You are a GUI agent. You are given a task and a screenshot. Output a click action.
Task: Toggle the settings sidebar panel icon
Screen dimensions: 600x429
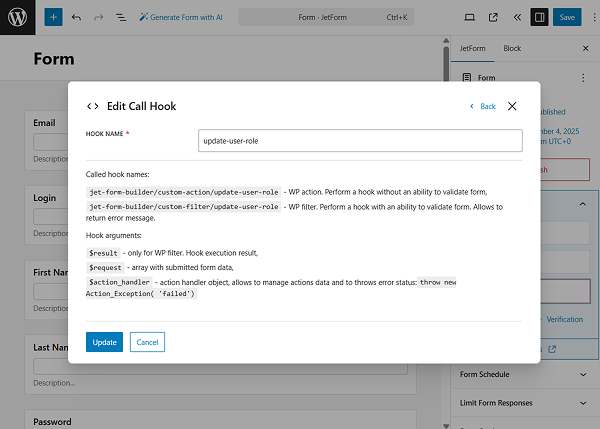pos(540,17)
